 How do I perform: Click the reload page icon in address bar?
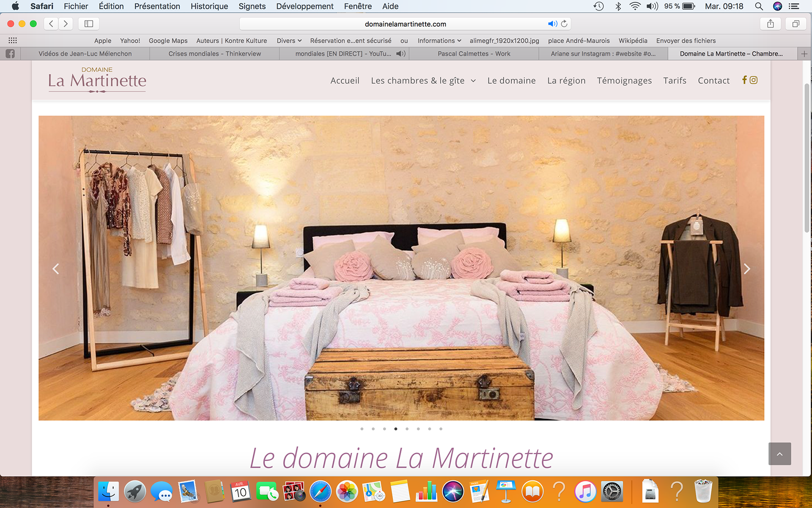[x=564, y=24]
